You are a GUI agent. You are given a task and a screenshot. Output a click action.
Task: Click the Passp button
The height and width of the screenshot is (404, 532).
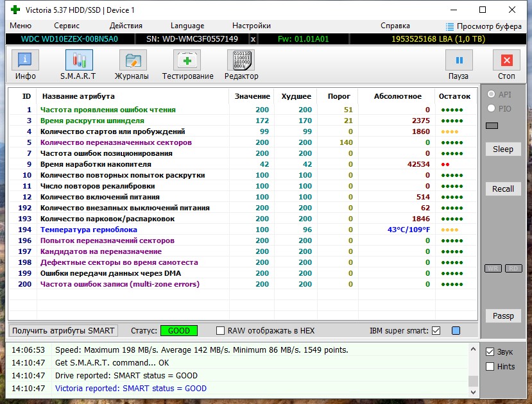point(503,316)
